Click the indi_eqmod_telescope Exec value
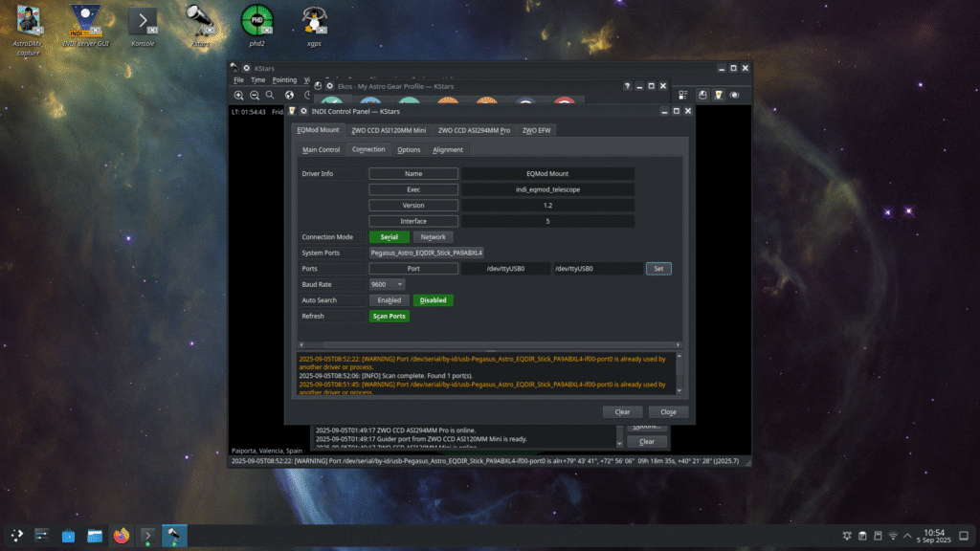Image resolution: width=980 pixels, height=551 pixels. (547, 189)
